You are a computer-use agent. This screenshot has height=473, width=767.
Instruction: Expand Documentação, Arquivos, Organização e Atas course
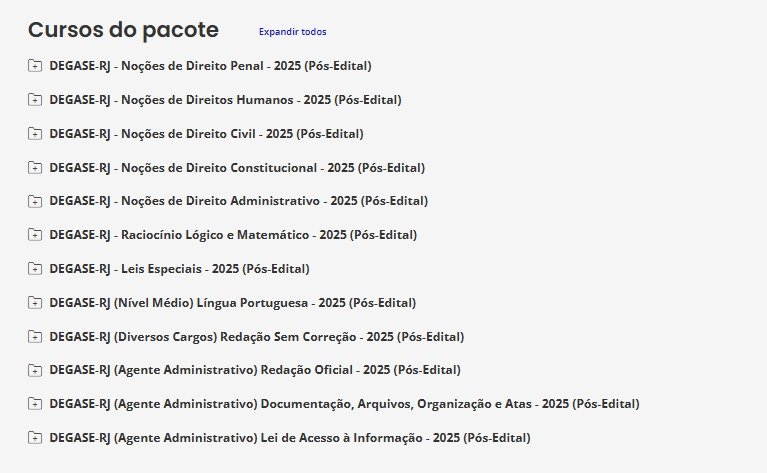pos(344,404)
